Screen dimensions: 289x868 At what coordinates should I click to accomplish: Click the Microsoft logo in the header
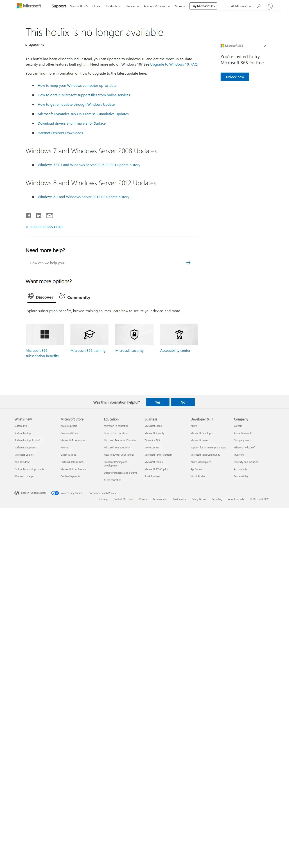[29, 6]
